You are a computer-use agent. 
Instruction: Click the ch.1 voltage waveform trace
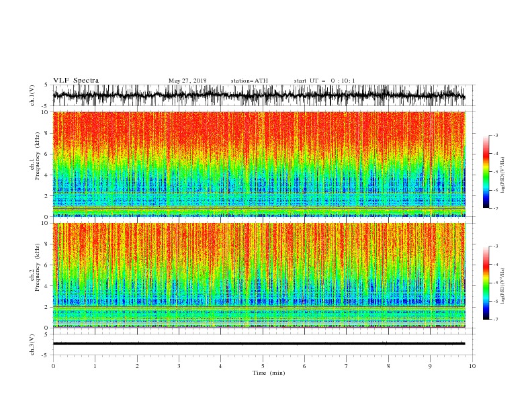(x=259, y=95)
